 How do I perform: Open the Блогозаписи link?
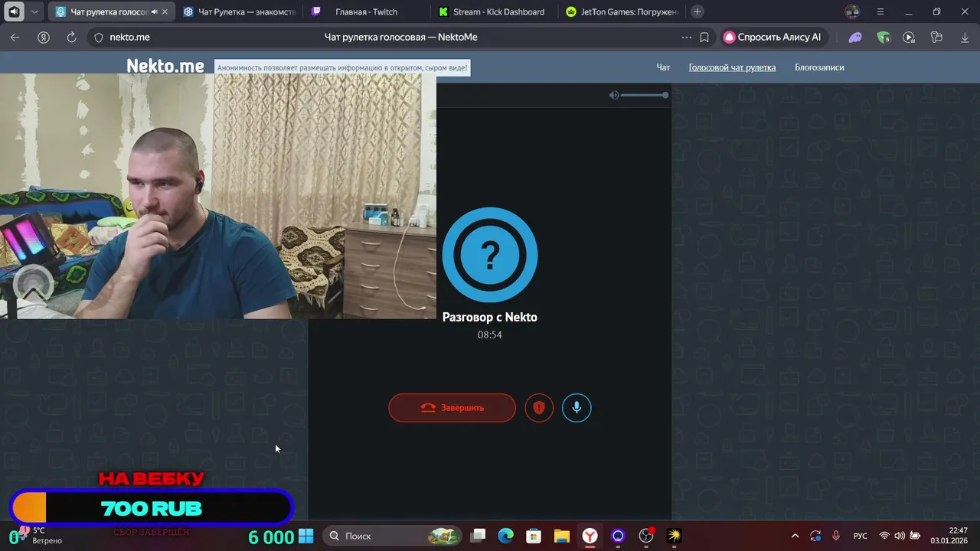[819, 67]
